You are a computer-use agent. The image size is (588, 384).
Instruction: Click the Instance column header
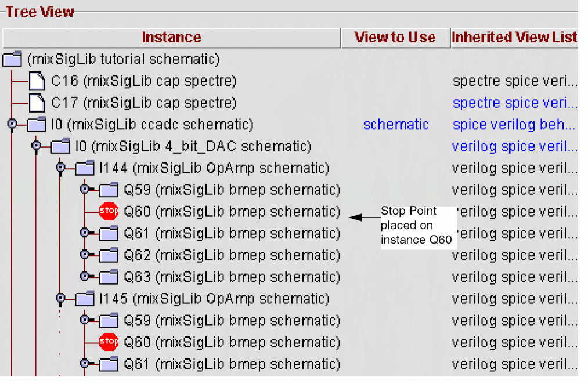pyautogui.click(x=171, y=38)
